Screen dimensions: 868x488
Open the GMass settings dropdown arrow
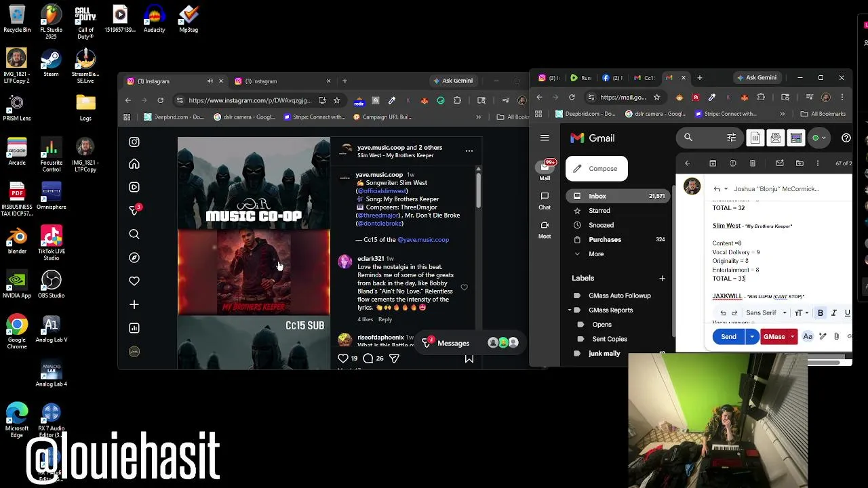click(792, 337)
